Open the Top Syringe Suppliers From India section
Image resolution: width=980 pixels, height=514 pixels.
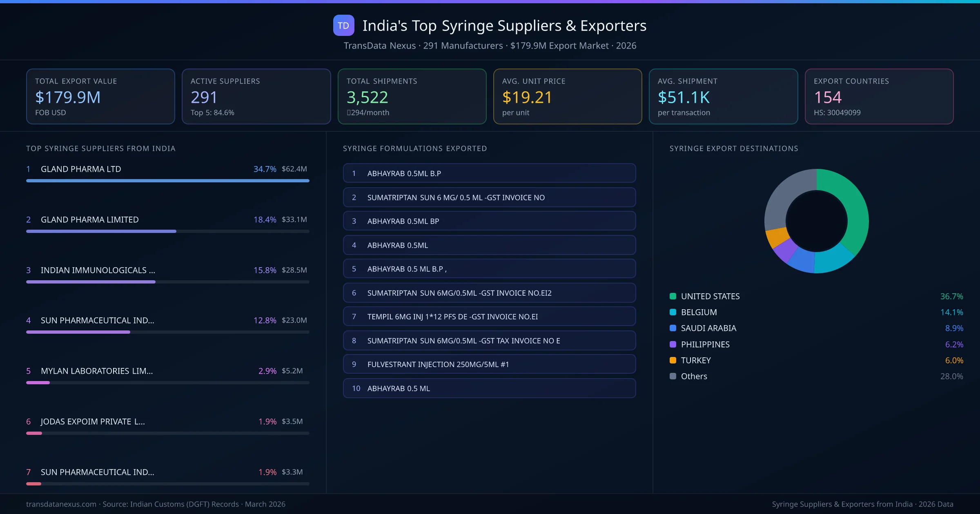click(100, 148)
